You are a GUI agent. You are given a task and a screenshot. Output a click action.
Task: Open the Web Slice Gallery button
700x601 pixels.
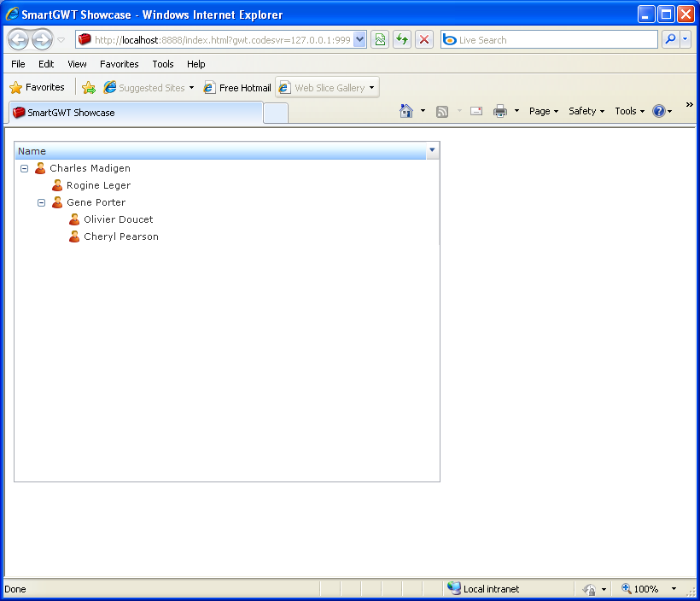[327, 88]
